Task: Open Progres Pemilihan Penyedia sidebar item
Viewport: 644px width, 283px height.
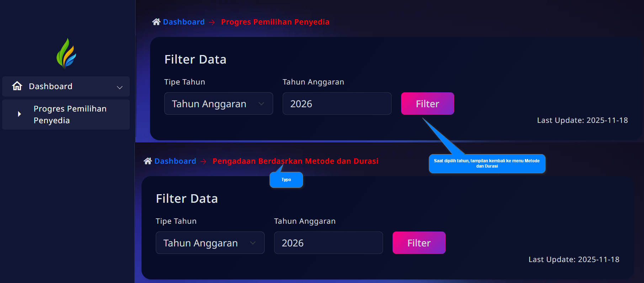Action: pos(70,114)
